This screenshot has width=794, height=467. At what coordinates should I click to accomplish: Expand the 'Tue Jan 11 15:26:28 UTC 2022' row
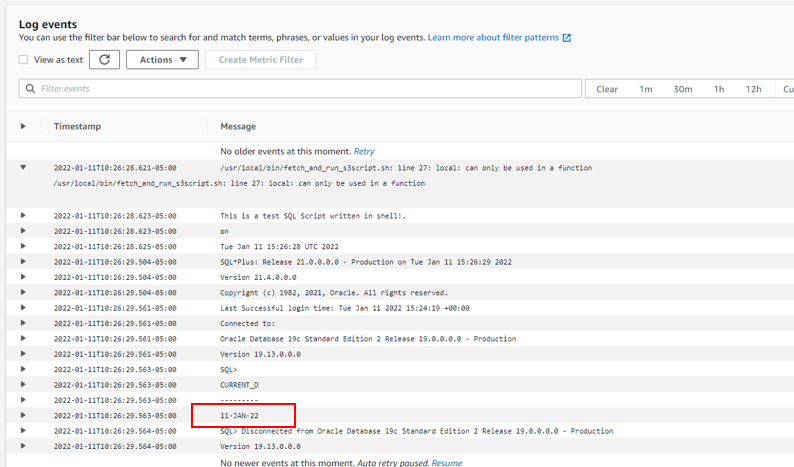click(23, 246)
